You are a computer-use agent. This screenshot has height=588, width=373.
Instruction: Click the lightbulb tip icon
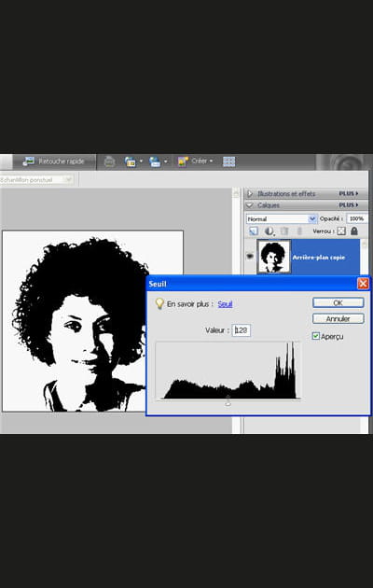pos(159,303)
